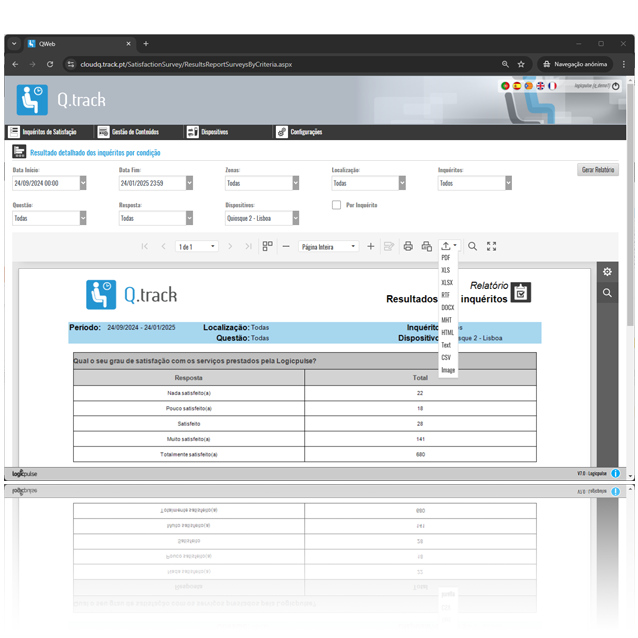Viewport: 638px width, 638px height.
Task: Zoom out with the minus icon
Action: (x=286, y=246)
